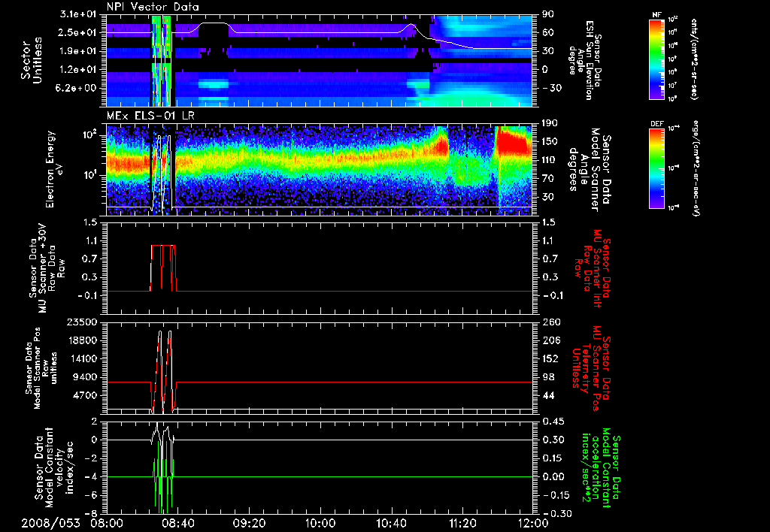Click the MEx ELS-01 LR panel title
Viewport: 770px width, 532px height.
pyautogui.click(x=149, y=116)
